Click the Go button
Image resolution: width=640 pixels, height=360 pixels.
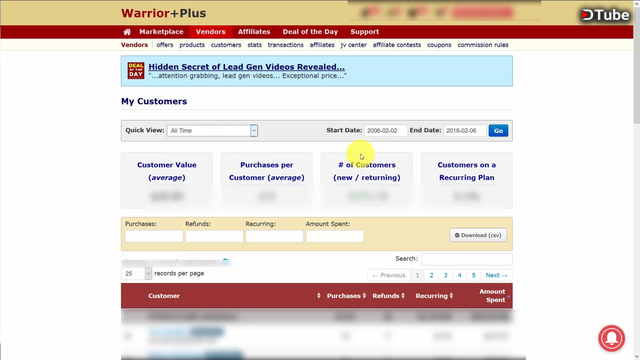tap(498, 131)
